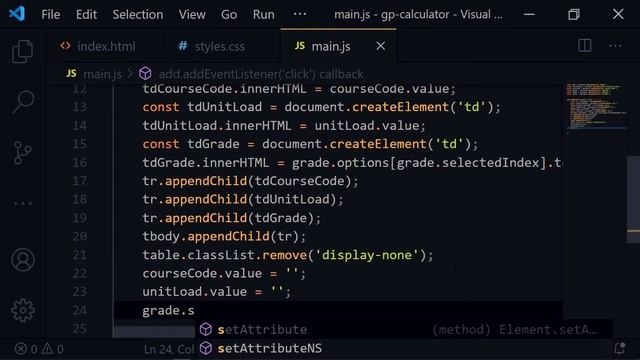The image size is (640, 360).
Task: Click 'grade.options' on line 16
Action: pos(340,162)
